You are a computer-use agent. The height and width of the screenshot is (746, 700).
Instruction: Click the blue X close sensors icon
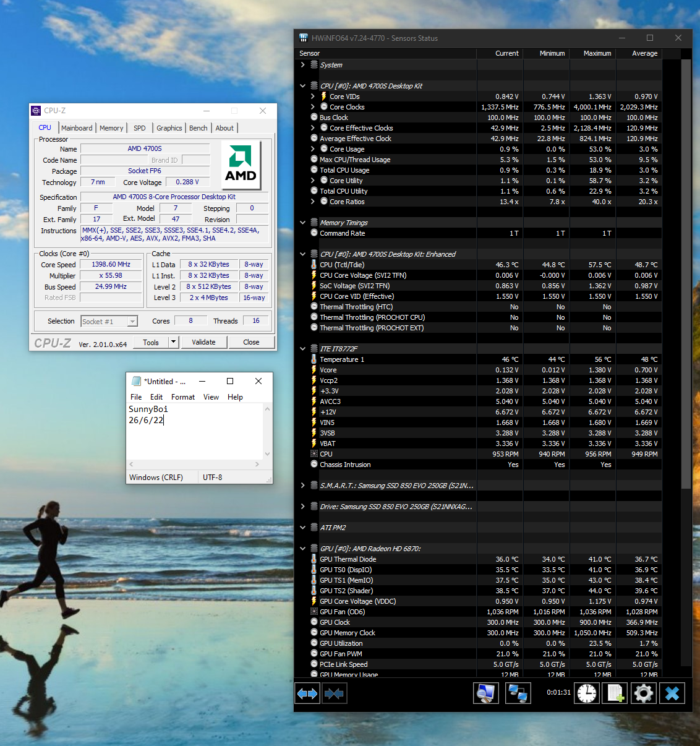672,693
